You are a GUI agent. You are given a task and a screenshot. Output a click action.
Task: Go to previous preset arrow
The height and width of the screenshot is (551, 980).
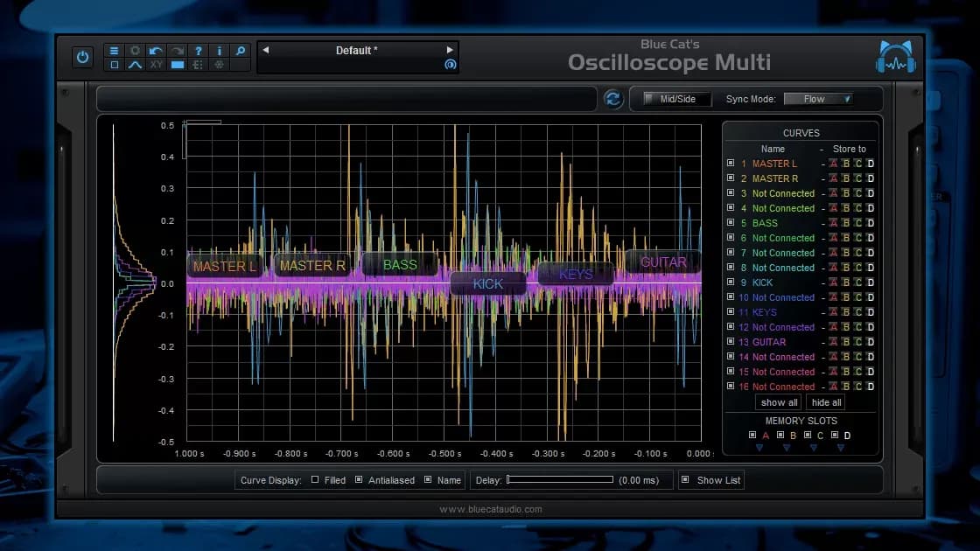(266, 50)
